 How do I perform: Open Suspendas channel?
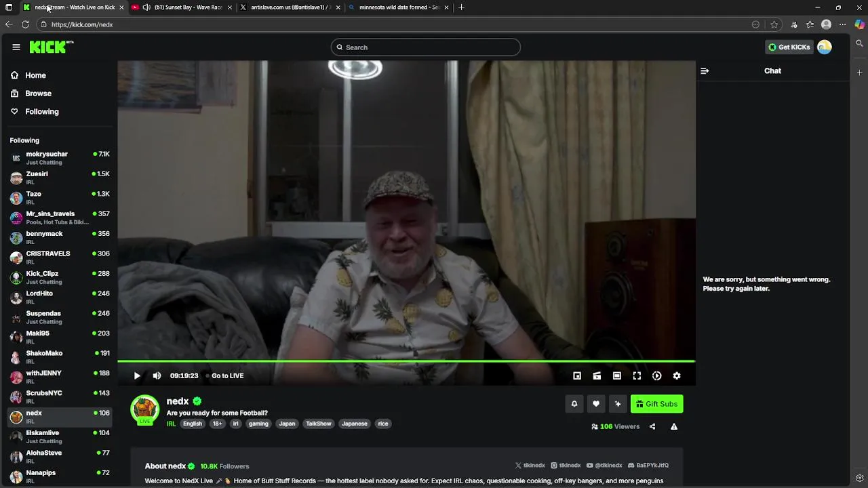click(x=60, y=317)
